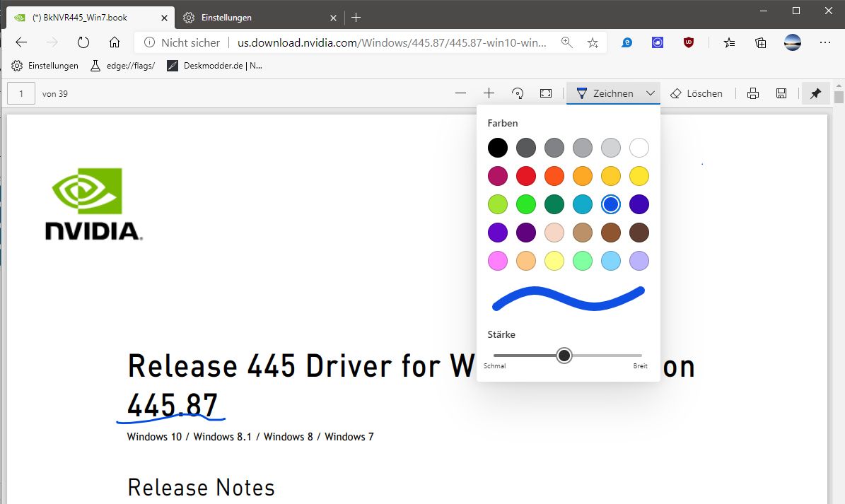
Task: Pick the bright yellow ink color
Action: (639, 176)
